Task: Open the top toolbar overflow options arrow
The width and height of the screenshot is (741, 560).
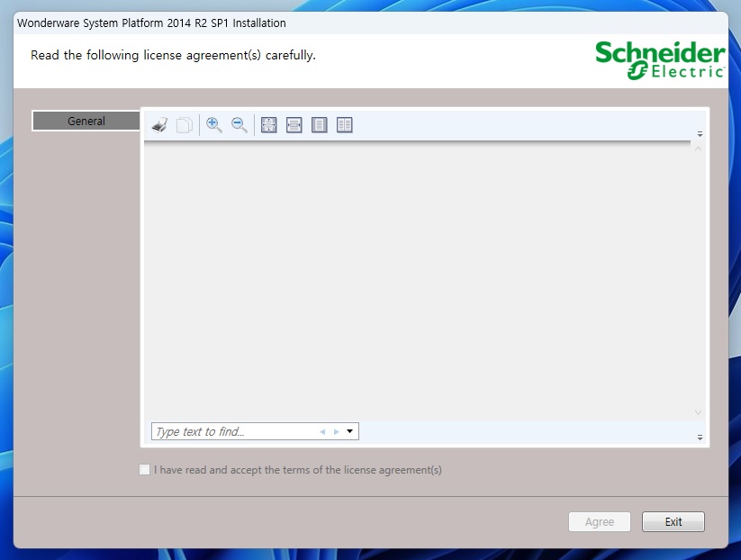Action: 700,135
